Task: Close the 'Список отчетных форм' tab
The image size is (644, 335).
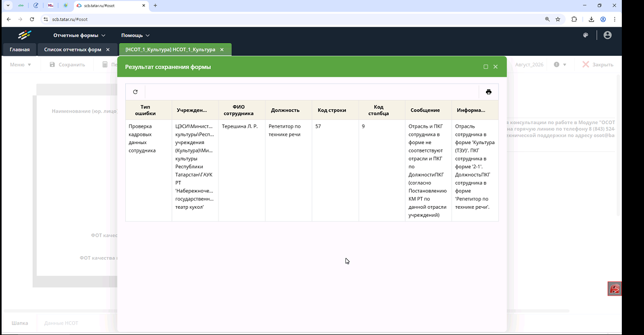Action: [x=108, y=49]
